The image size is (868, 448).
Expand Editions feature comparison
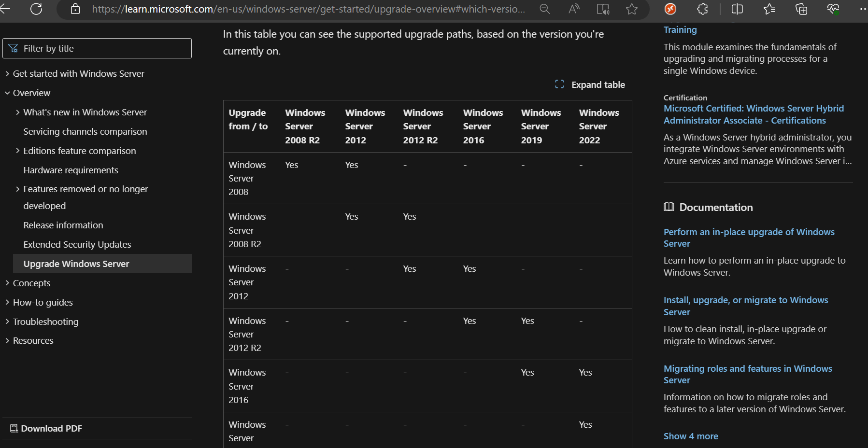18,151
